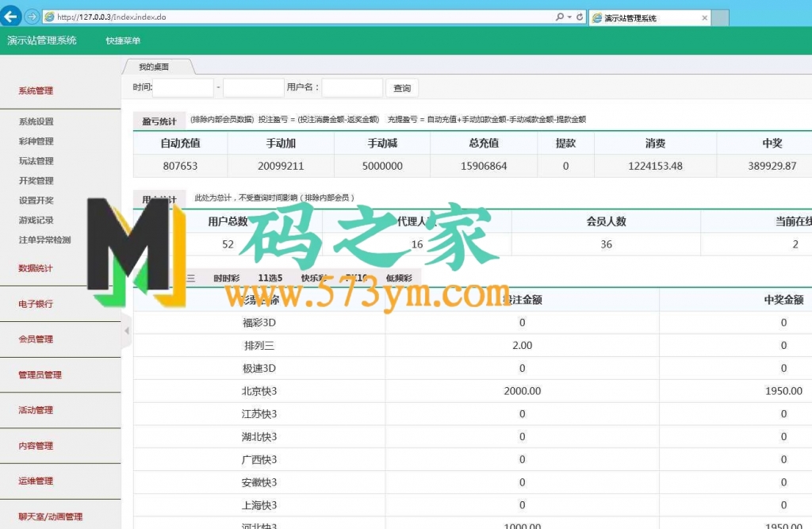The width and height of the screenshot is (812, 529).
Task: Click the refresh icon in address bar
Action: pos(580,17)
